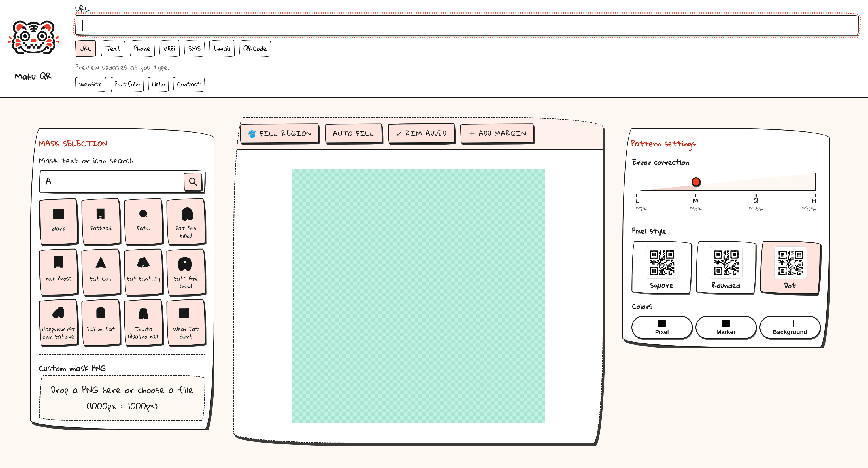868x468 pixels.
Task: Switch input type to Phone
Action: click(142, 48)
